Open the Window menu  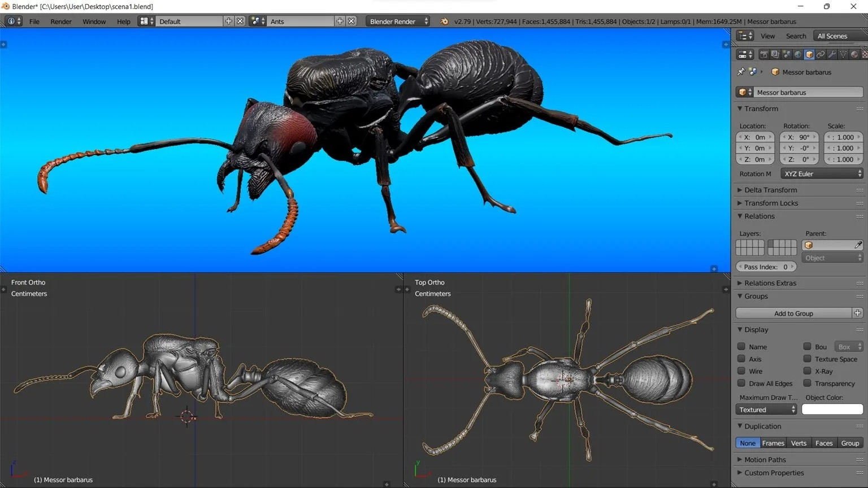point(94,21)
